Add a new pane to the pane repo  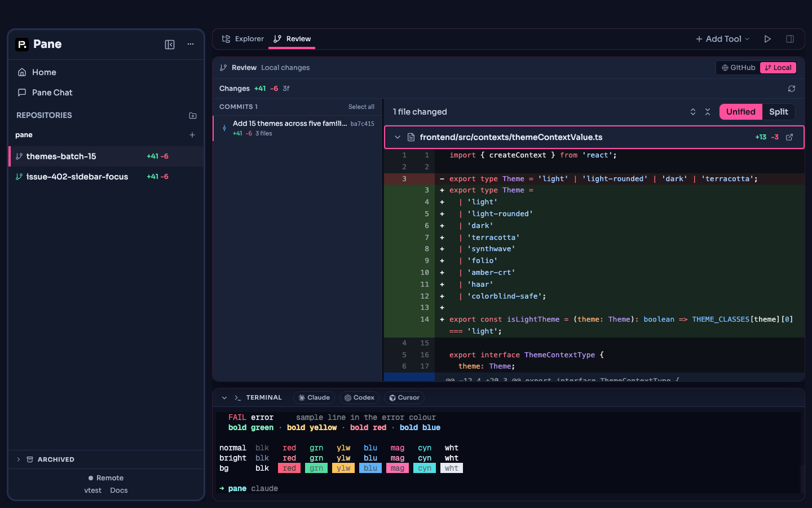(x=192, y=135)
